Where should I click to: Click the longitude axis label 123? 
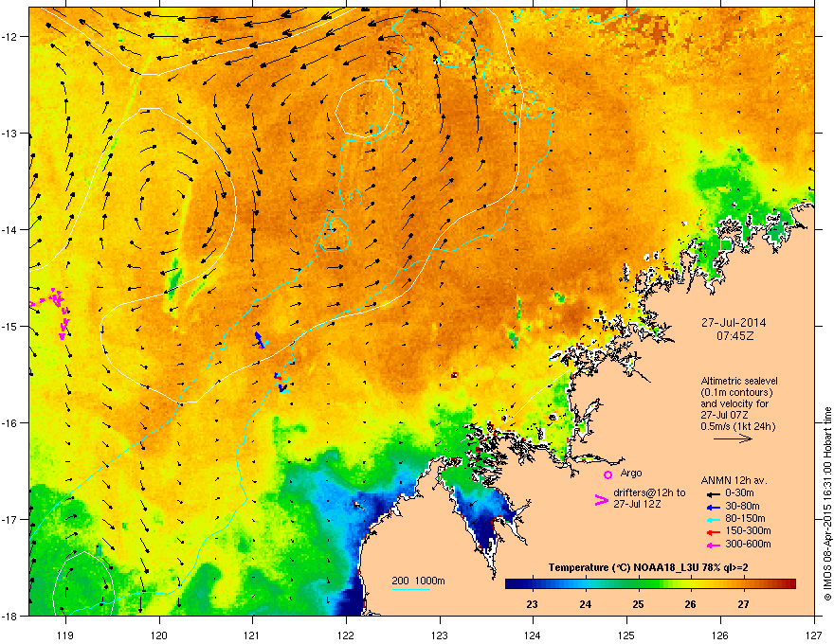(x=440, y=635)
